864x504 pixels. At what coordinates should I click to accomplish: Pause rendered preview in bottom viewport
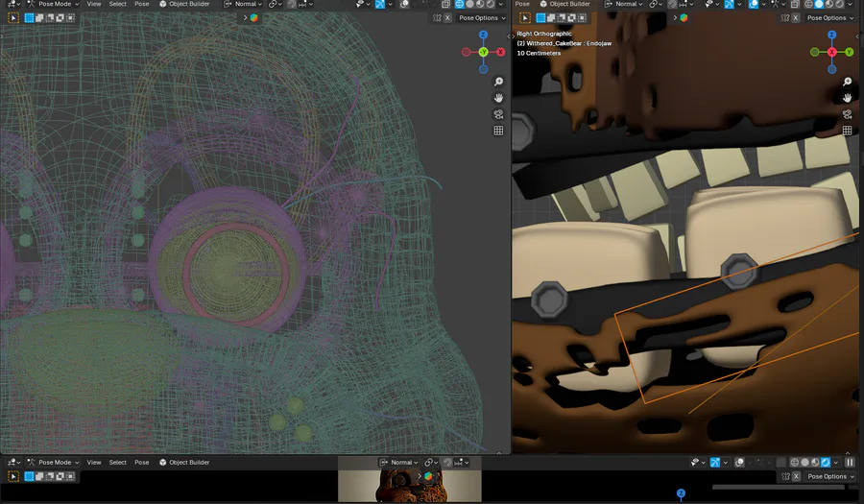point(850,462)
